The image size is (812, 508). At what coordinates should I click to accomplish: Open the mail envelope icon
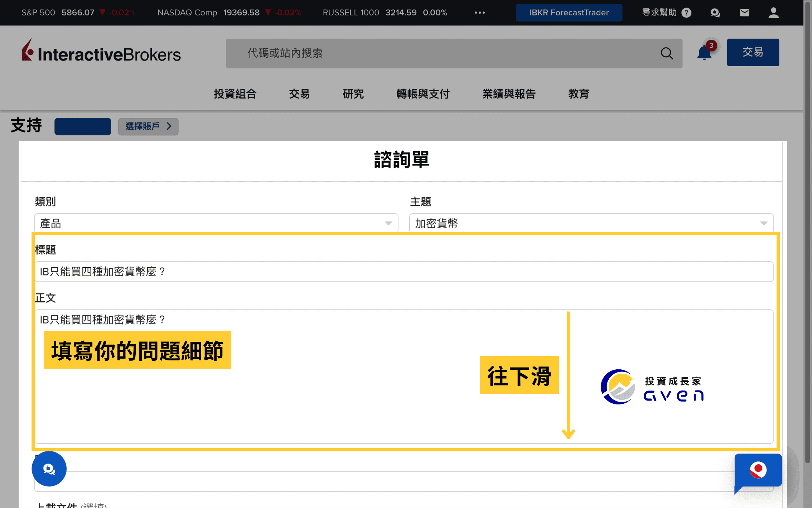pos(744,13)
